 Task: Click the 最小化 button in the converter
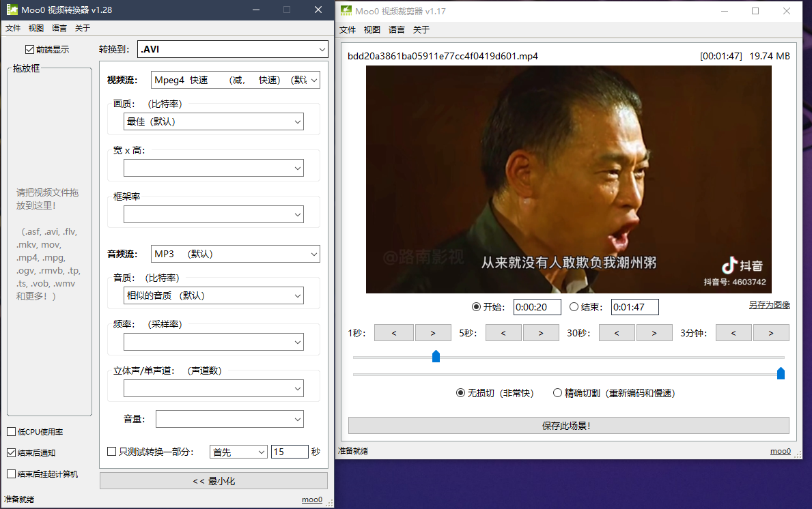click(213, 480)
